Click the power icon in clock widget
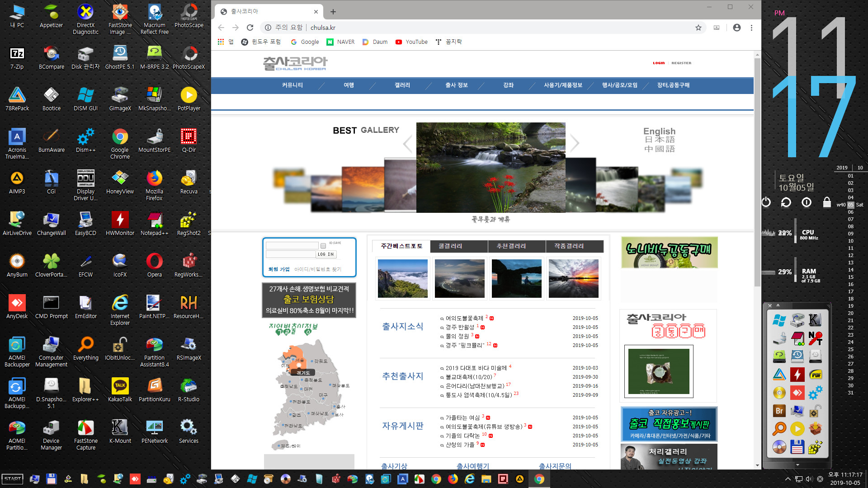Image resolution: width=868 pixels, height=488 pixels. (x=766, y=202)
